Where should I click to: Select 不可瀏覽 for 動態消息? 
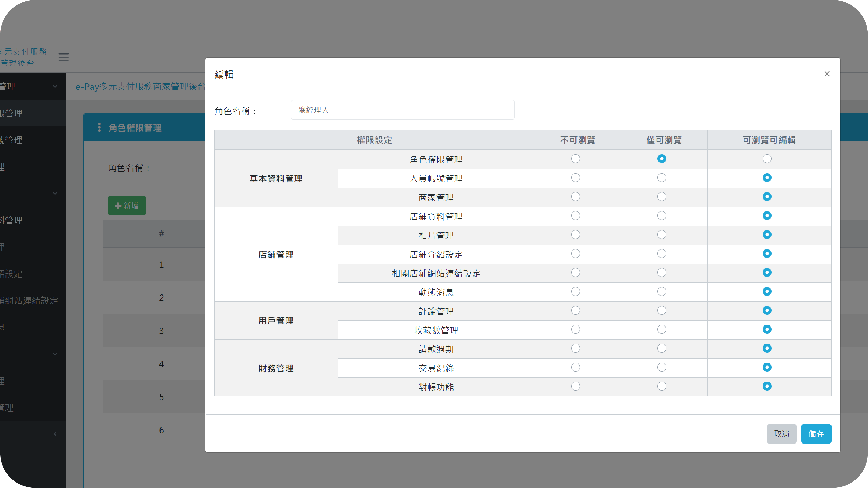tap(575, 291)
